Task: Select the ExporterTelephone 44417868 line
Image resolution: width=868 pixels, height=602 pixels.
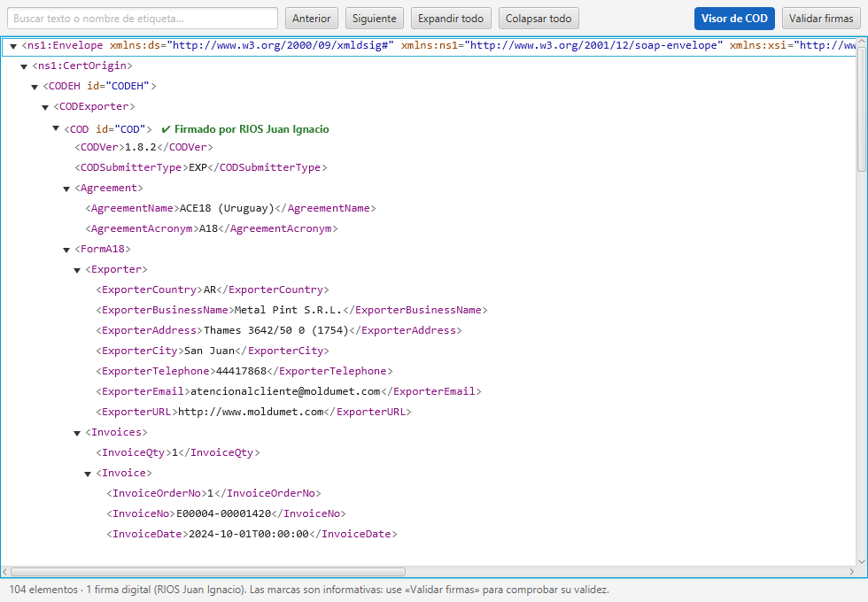Action: (x=244, y=371)
